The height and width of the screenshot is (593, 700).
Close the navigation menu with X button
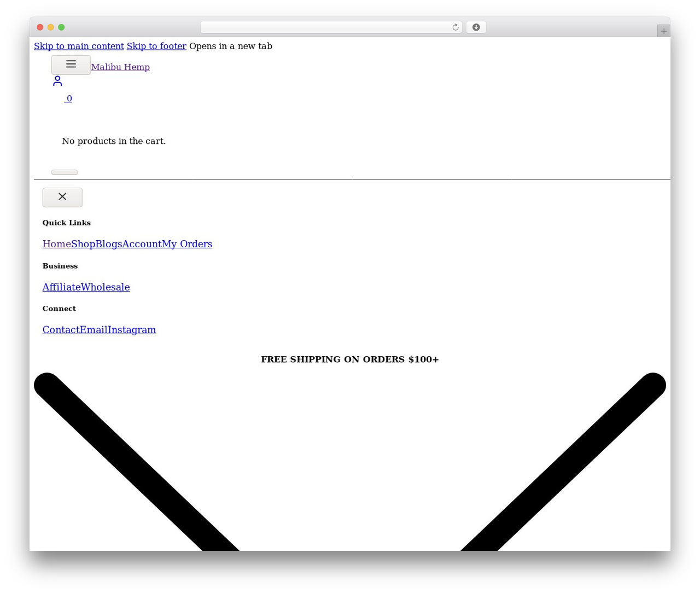pos(62,197)
